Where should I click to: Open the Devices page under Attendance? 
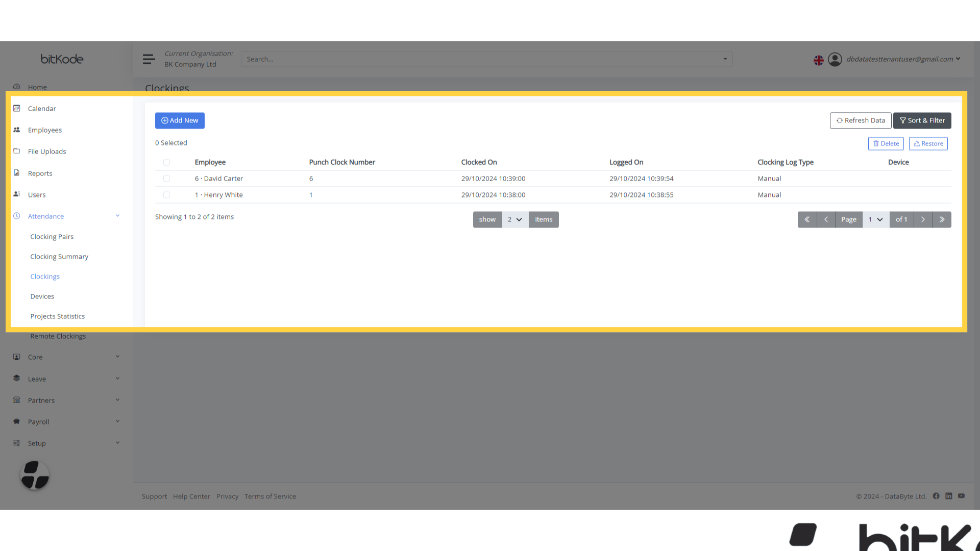tap(42, 296)
